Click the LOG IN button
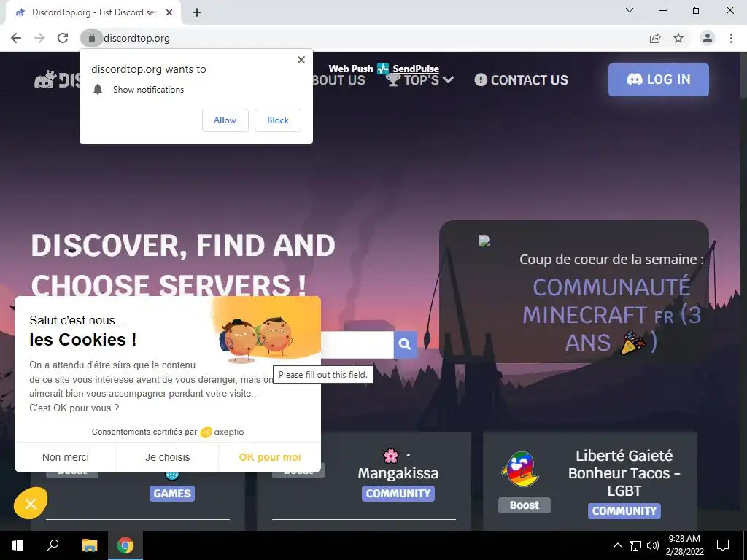This screenshot has height=560, width=747. (659, 79)
